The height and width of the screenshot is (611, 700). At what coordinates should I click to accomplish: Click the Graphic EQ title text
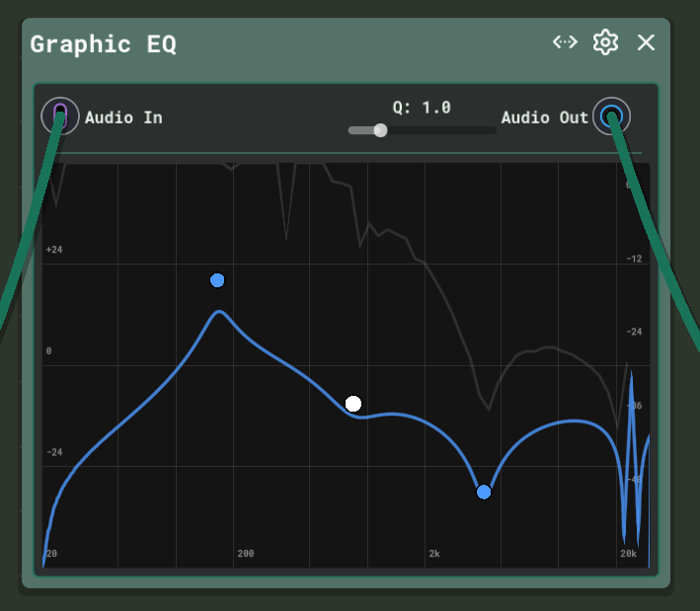pyautogui.click(x=103, y=44)
